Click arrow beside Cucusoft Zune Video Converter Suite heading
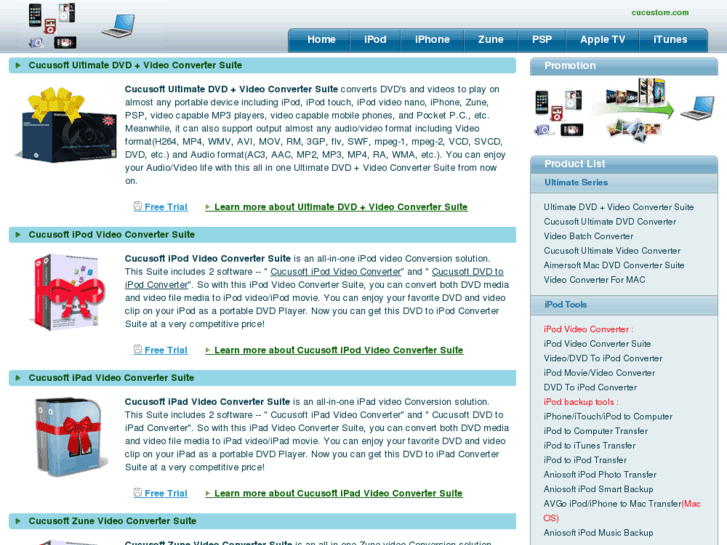The width and height of the screenshot is (727, 545). click(18, 521)
